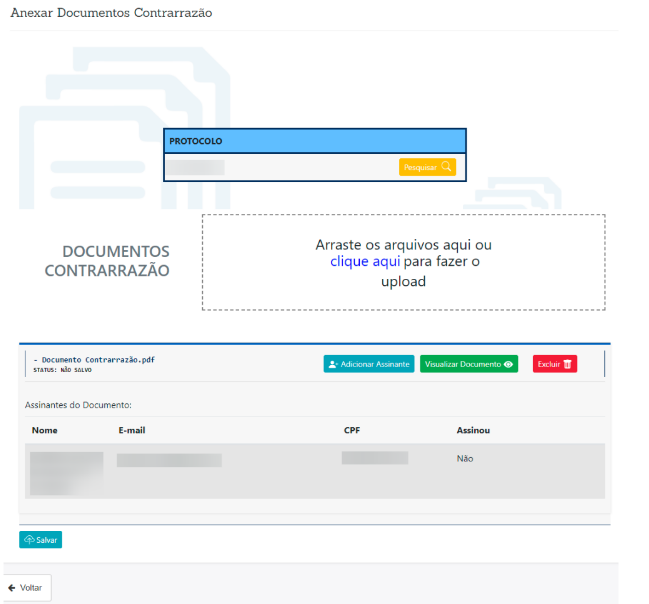Click the left arrow icon in Voltar
The height and width of the screenshot is (604, 649).
[x=12, y=588]
